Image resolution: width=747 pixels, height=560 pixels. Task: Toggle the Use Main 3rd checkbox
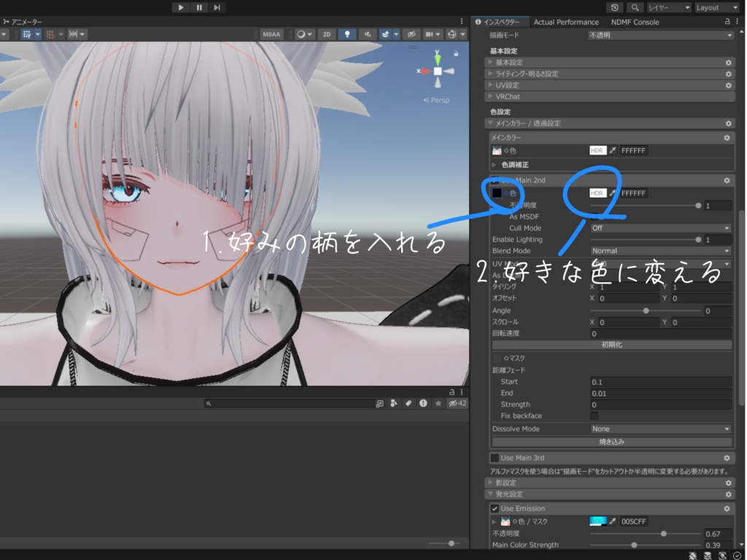point(495,457)
